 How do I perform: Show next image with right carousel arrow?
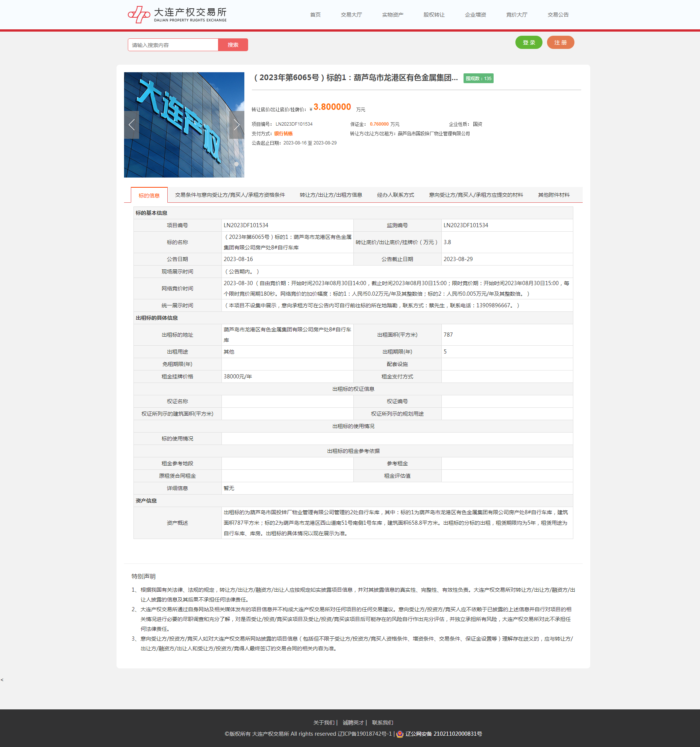pyautogui.click(x=237, y=125)
